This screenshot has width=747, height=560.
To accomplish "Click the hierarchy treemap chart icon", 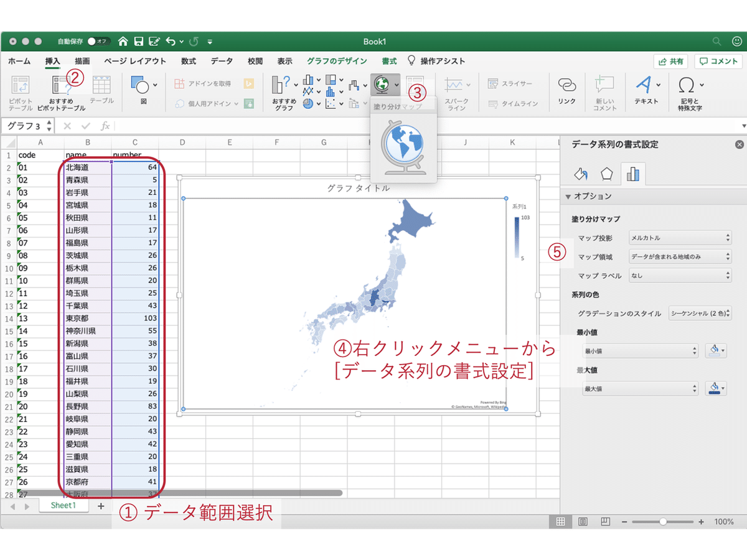I will coord(331,80).
